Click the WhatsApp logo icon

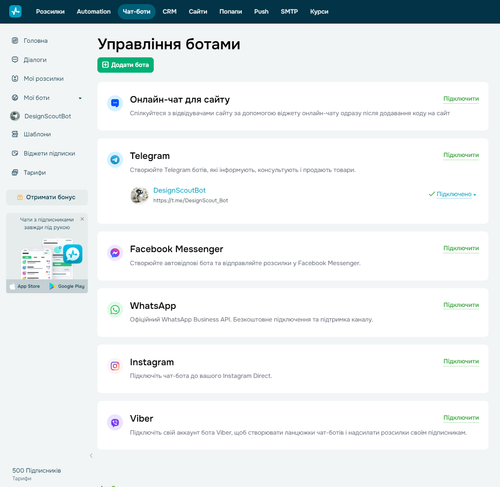pyautogui.click(x=115, y=310)
